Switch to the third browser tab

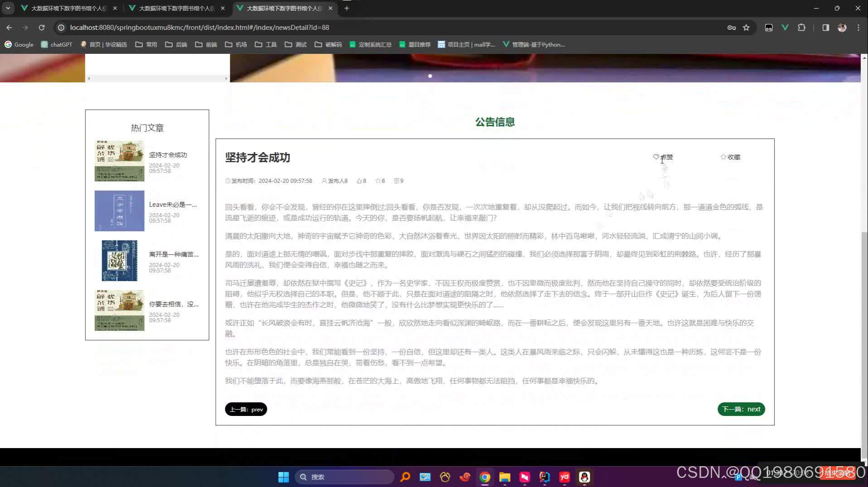(x=281, y=8)
